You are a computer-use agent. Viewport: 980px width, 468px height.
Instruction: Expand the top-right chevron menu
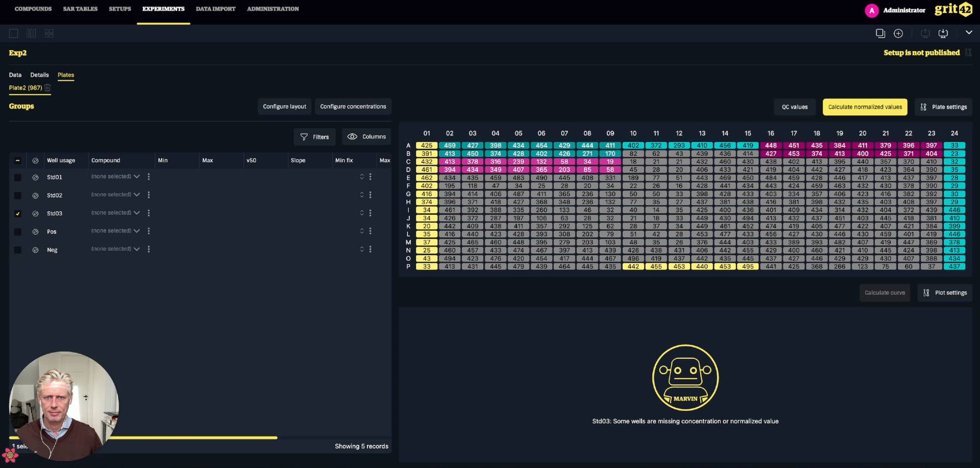(968, 33)
